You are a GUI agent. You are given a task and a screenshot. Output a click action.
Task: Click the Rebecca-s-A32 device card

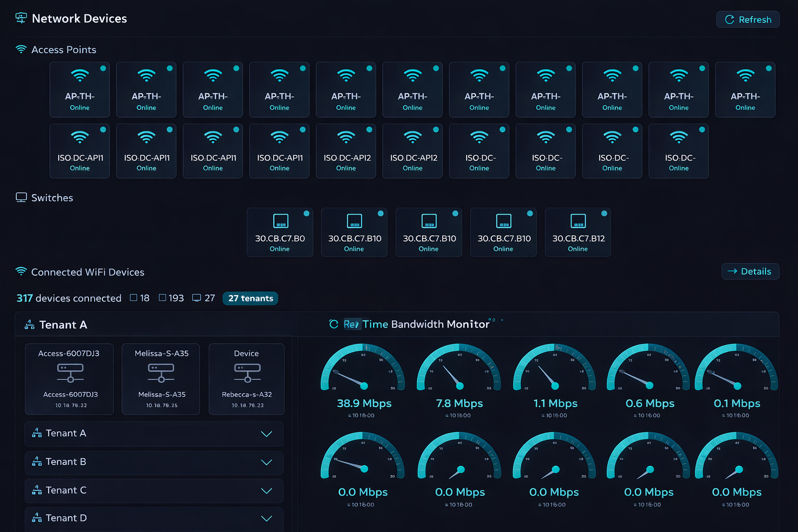[246, 379]
